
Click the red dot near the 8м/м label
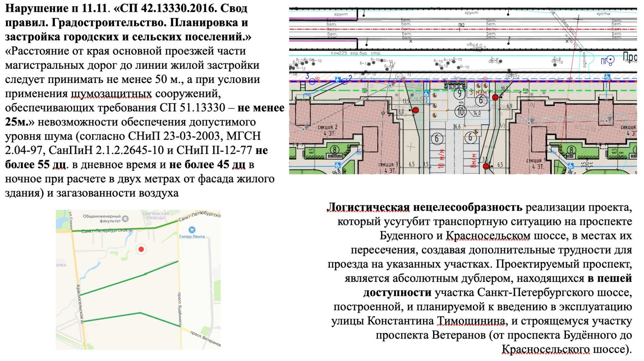tap(486, 166)
